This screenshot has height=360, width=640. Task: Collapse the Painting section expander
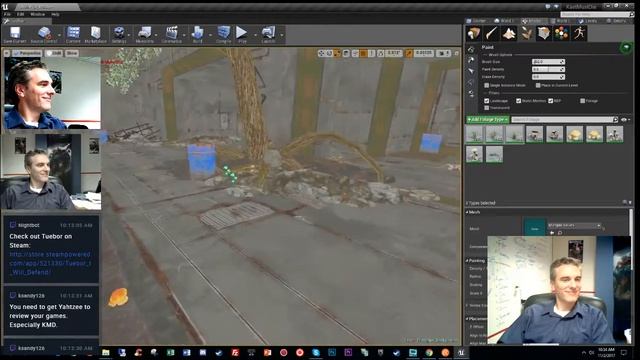coord(467,260)
